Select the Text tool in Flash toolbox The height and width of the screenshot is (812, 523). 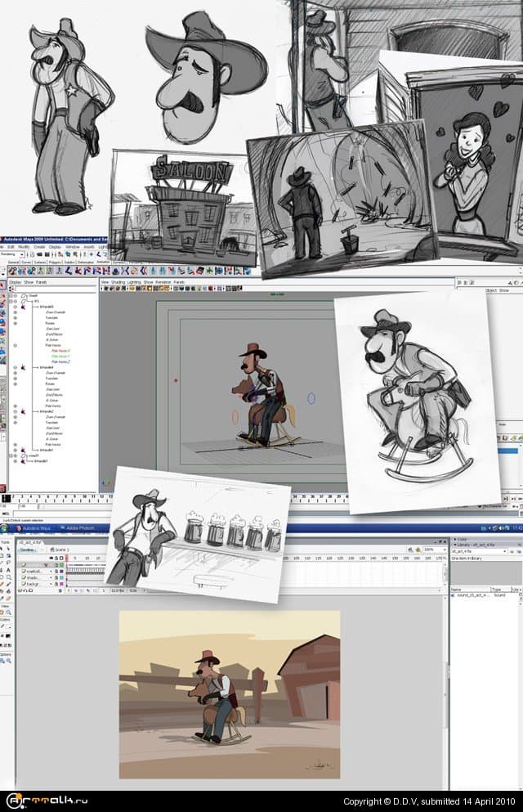[8, 571]
